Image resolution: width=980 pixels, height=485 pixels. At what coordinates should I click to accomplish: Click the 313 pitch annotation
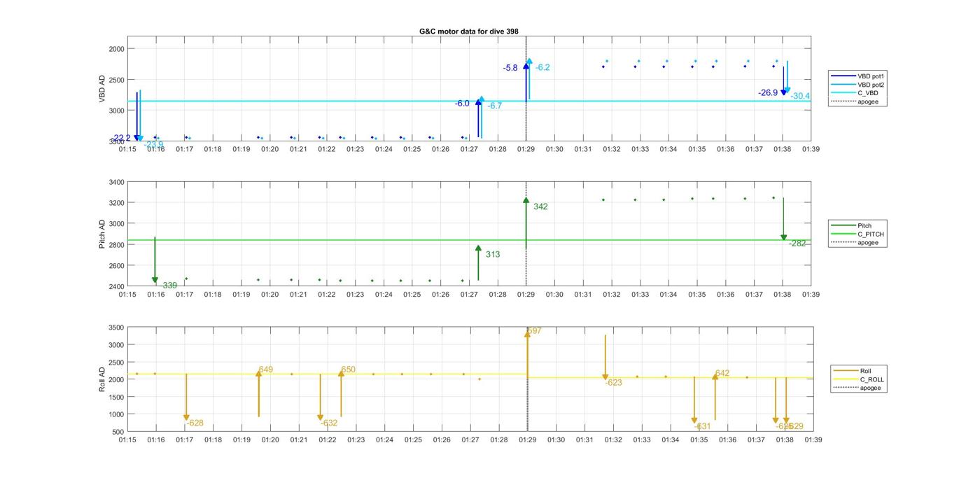[493, 254]
